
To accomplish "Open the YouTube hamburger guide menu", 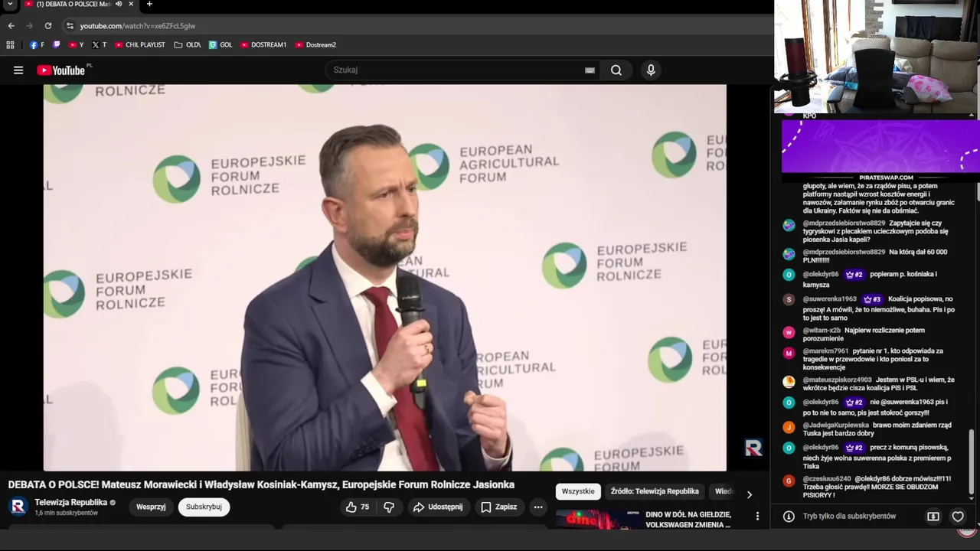I will 18,70.
